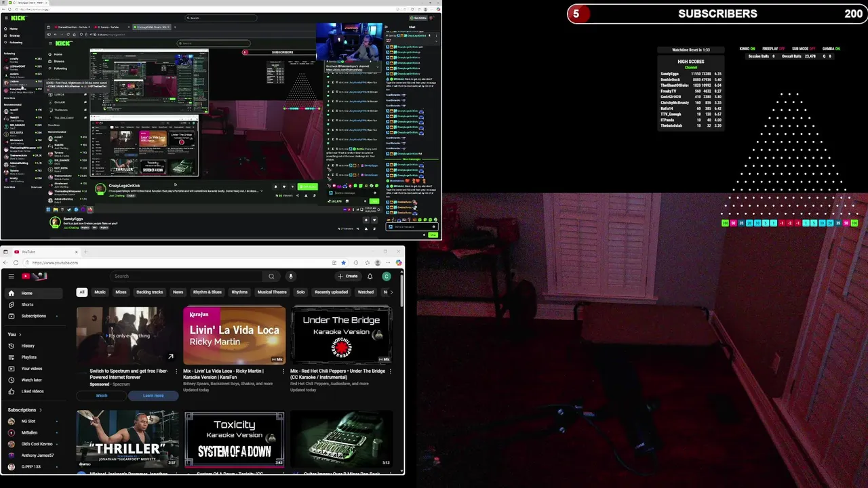Click the heart follow icon below SandyEggo stream
This screenshot has height=488, width=868.
(374, 220)
